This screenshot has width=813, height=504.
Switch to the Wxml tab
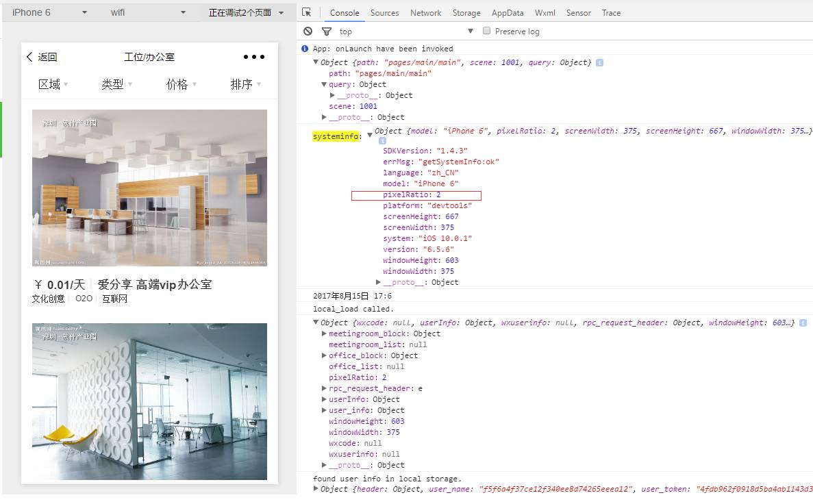[545, 13]
